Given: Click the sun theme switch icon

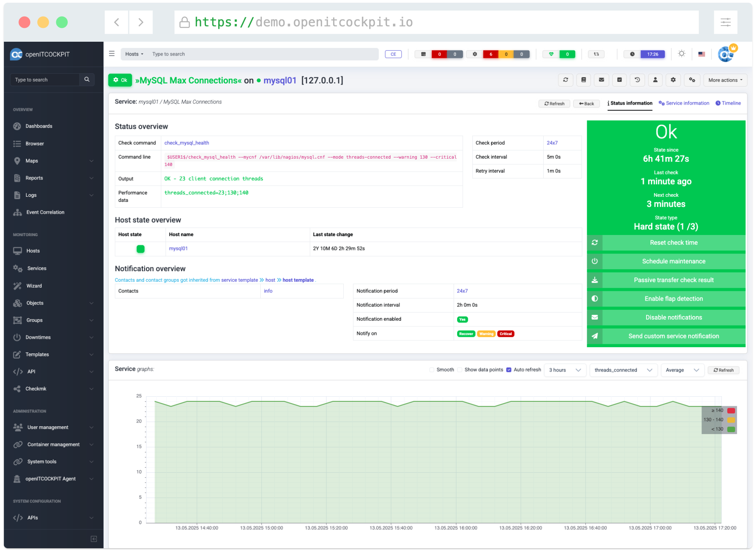Looking at the screenshot, I should pos(682,54).
